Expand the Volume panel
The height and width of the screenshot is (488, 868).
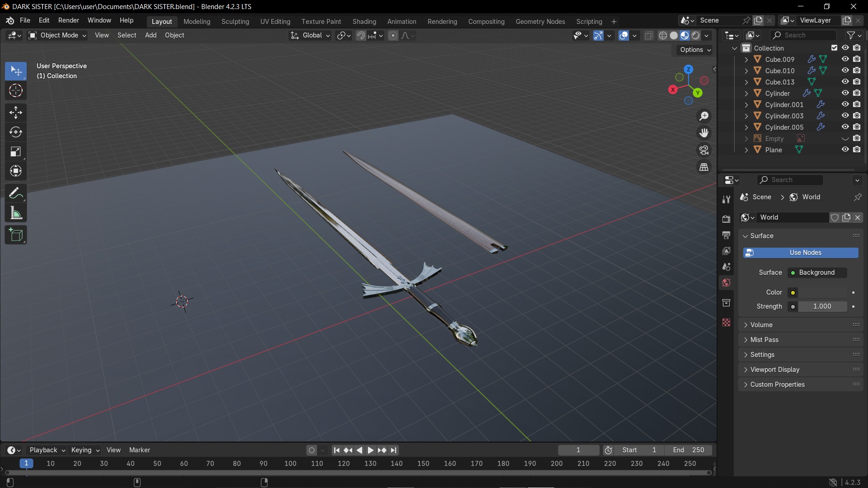[761, 325]
